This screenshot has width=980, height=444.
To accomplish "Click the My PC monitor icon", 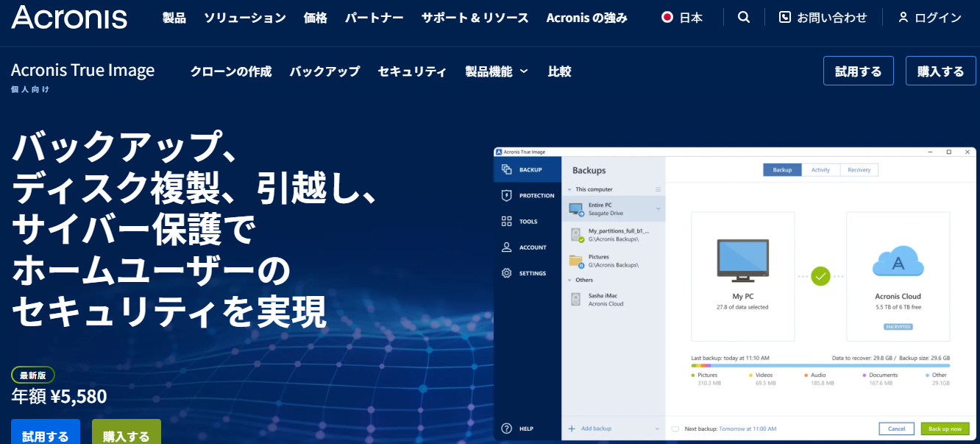I will click(x=742, y=260).
